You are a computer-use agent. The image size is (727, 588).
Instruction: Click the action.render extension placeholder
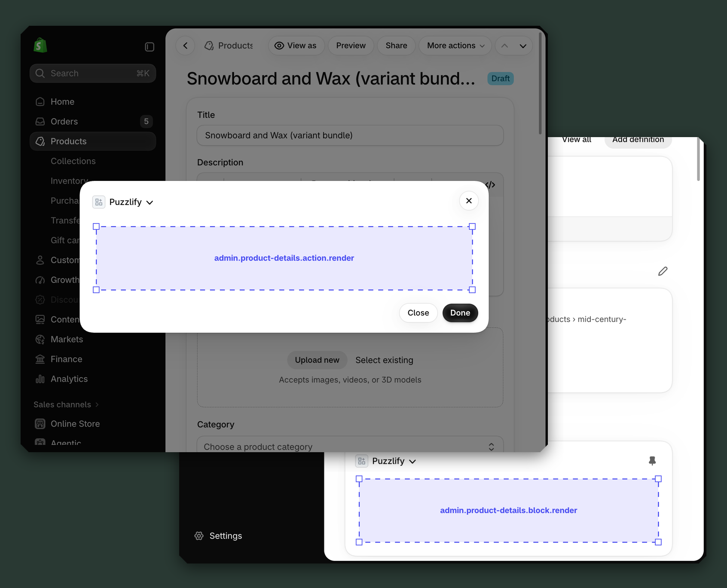pyautogui.click(x=284, y=258)
